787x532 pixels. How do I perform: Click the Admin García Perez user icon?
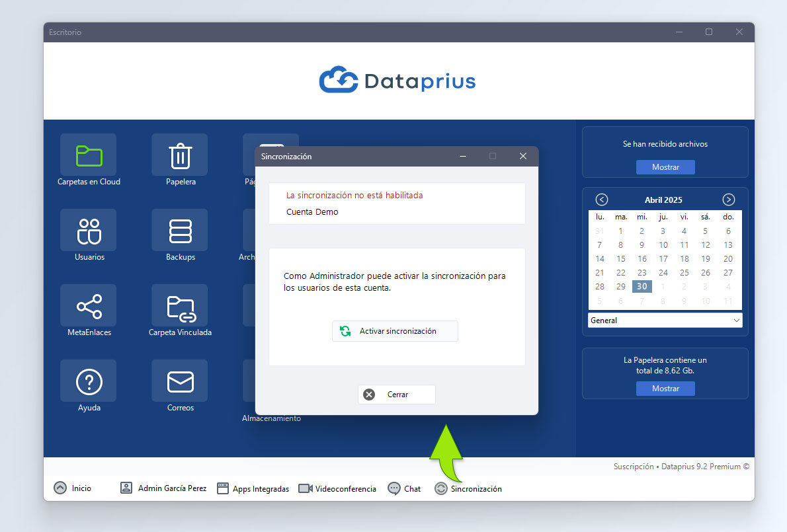point(126,488)
